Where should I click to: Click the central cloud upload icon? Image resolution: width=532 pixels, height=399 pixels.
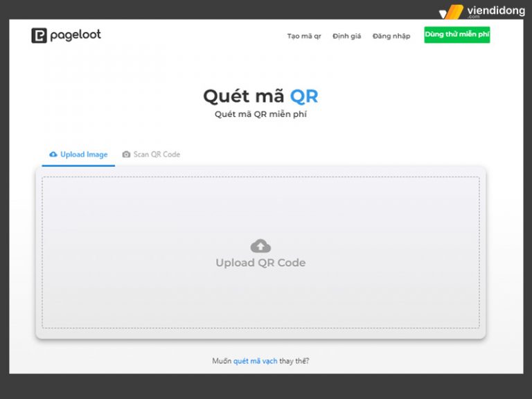tap(260, 245)
